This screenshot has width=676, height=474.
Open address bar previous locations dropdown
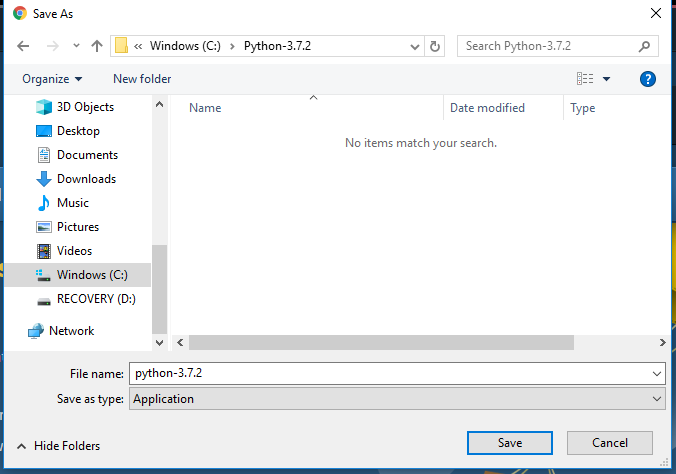pos(415,47)
